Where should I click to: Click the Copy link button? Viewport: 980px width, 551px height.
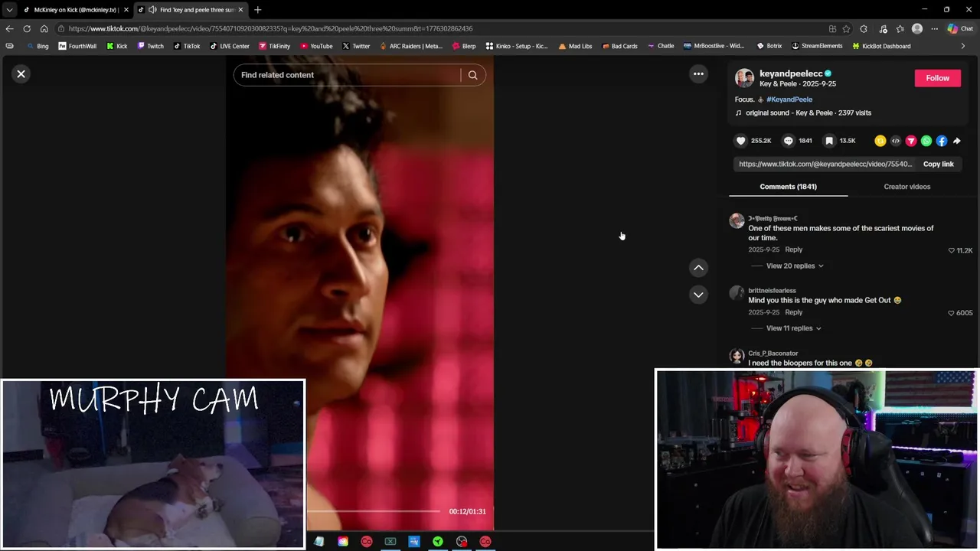[938, 164]
